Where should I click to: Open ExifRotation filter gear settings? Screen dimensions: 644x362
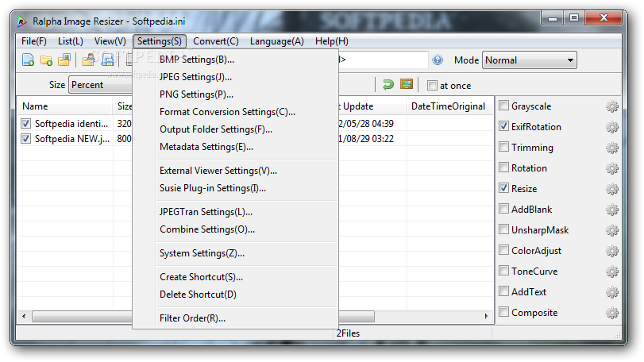612,127
